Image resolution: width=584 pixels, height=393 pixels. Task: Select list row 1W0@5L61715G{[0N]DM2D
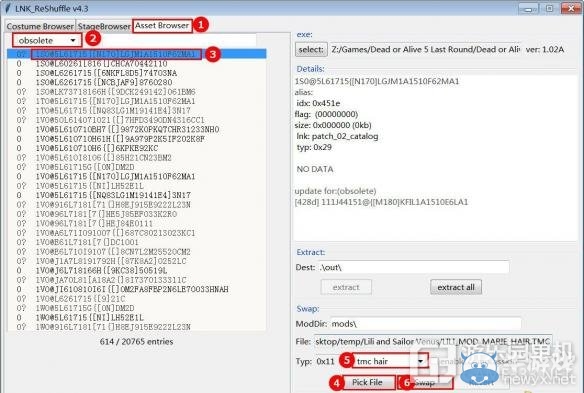[137, 308]
